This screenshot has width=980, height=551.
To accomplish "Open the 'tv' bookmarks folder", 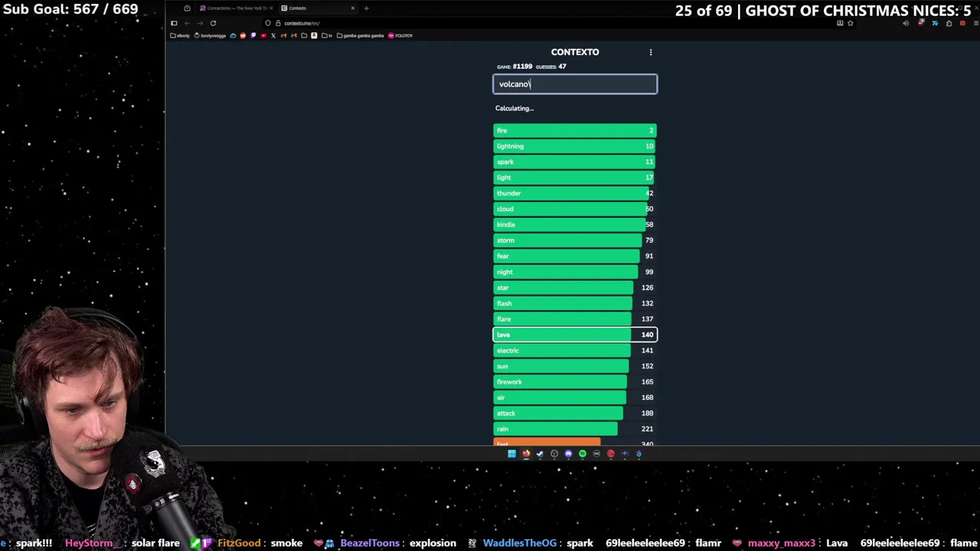I will click(327, 35).
